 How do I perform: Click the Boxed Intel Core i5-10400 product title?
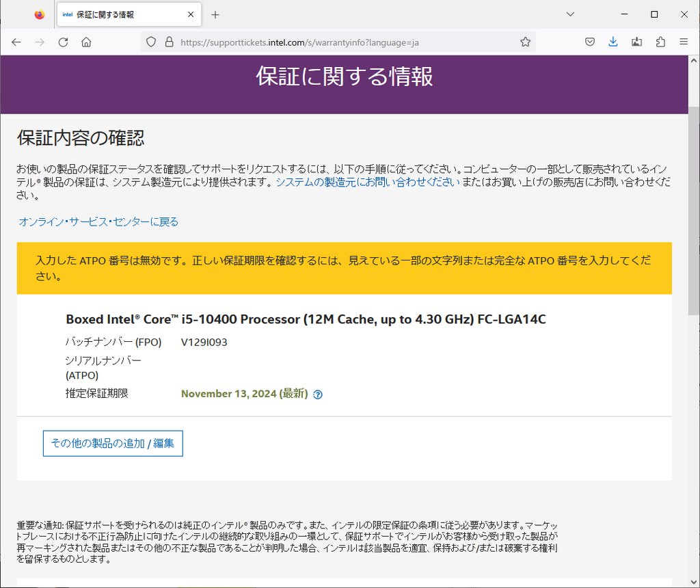point(306,320)
